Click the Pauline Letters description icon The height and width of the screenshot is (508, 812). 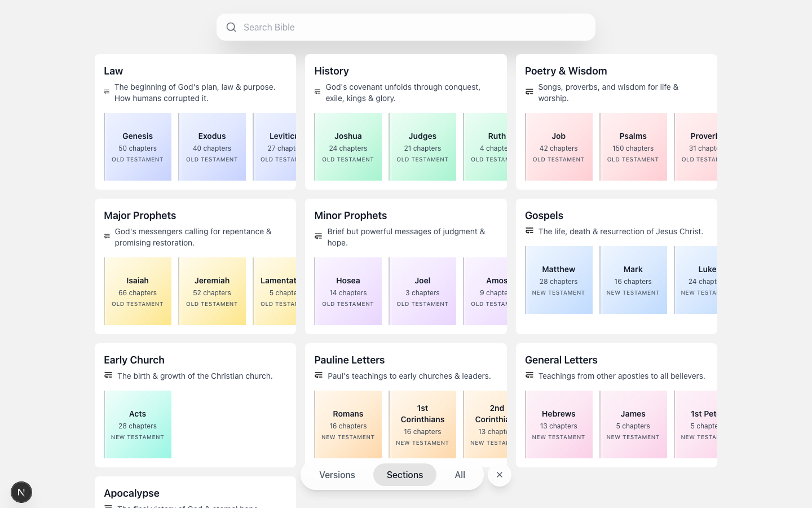click(319, 375)
